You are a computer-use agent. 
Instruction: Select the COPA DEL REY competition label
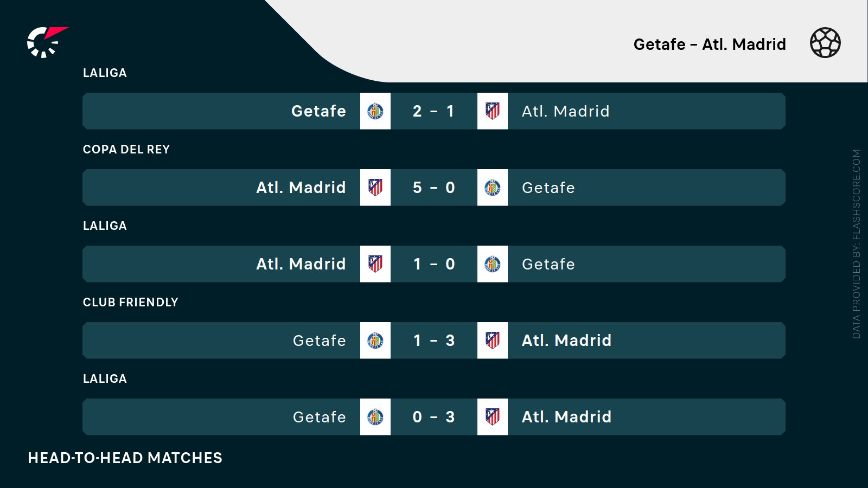(126, 150)
